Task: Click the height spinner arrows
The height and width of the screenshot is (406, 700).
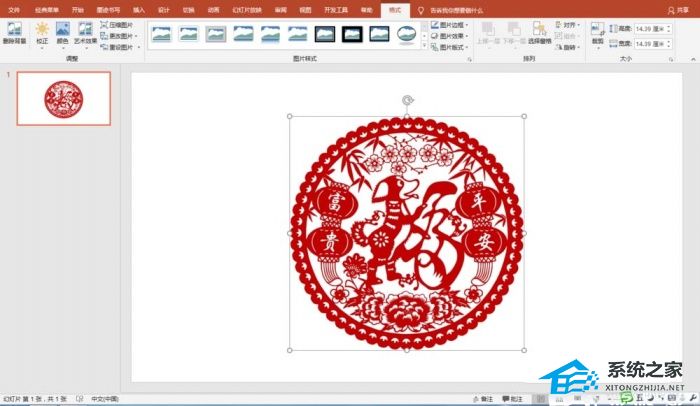Action: [x=668, y=29]
